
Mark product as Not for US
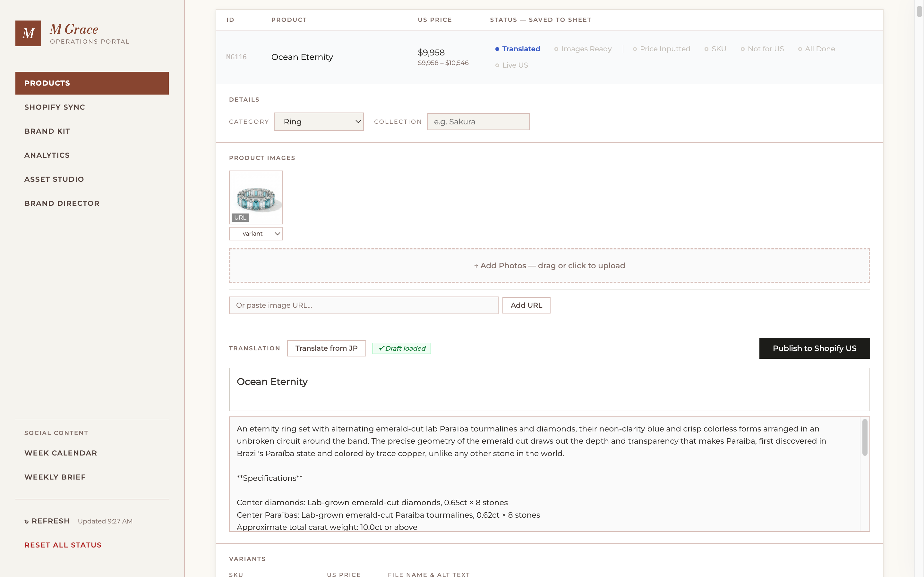point(762,49)
